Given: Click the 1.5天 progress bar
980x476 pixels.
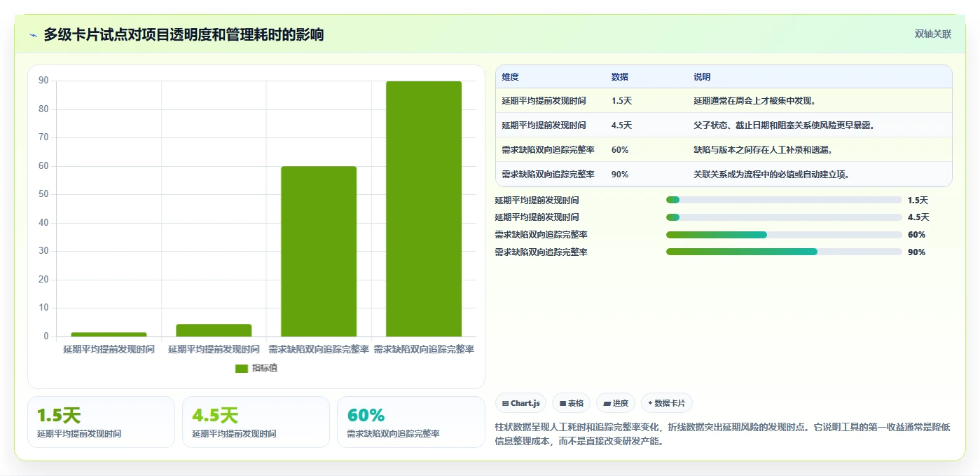Looking at the screenshot, I should click(x=784, y=200).
